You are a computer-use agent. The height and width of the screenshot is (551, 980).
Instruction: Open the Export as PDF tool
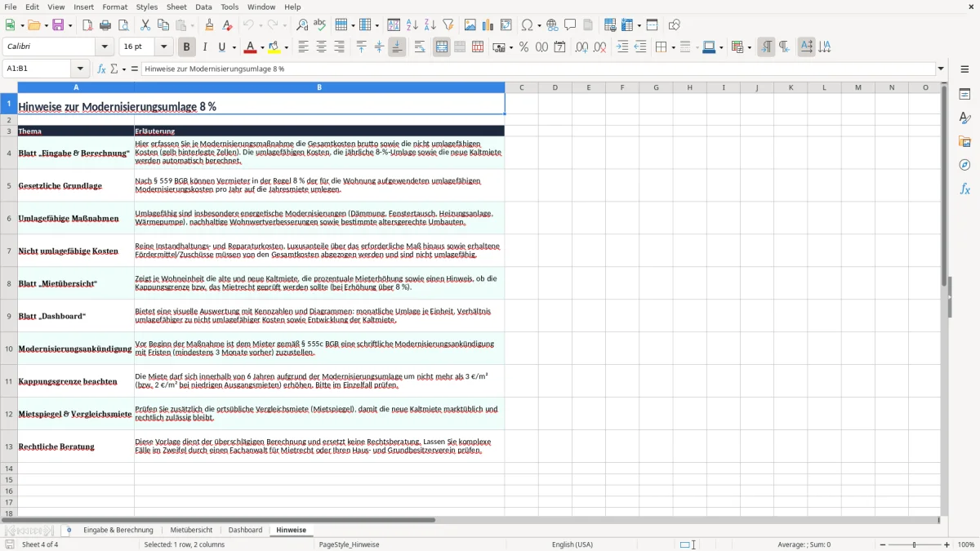pos(87,25)
